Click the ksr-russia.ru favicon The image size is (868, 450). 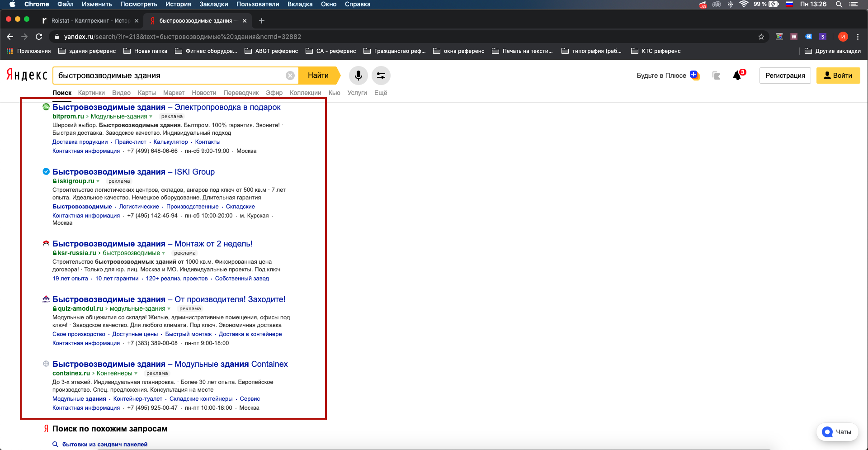46,243
